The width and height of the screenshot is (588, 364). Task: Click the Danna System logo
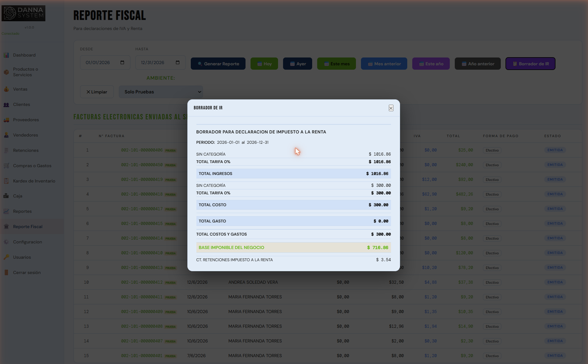click(x=23, y=13)
